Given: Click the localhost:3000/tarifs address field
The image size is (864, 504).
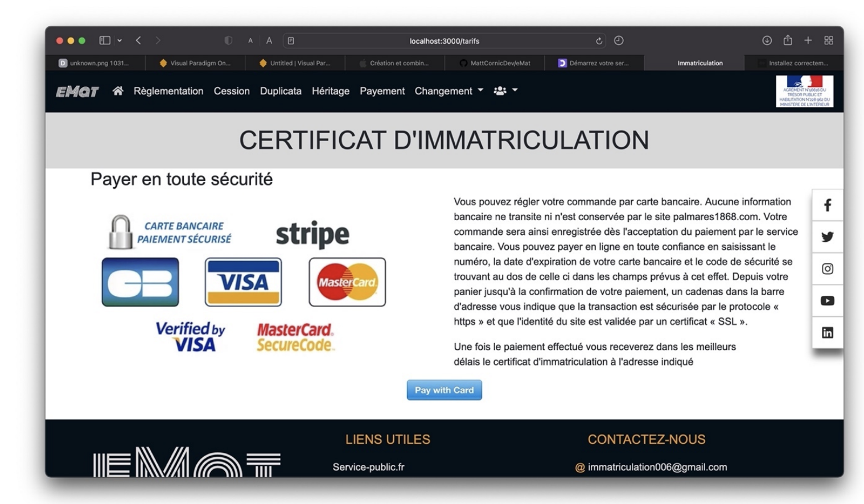Looking at the screenshot, I should (444, 41).
